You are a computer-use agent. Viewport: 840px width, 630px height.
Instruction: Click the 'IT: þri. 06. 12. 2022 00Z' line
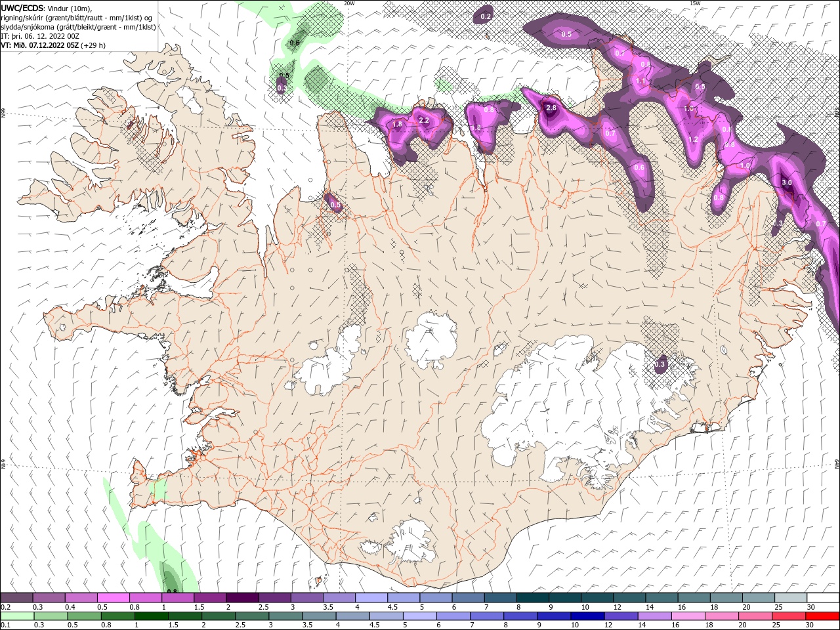[x=40, y=36]
